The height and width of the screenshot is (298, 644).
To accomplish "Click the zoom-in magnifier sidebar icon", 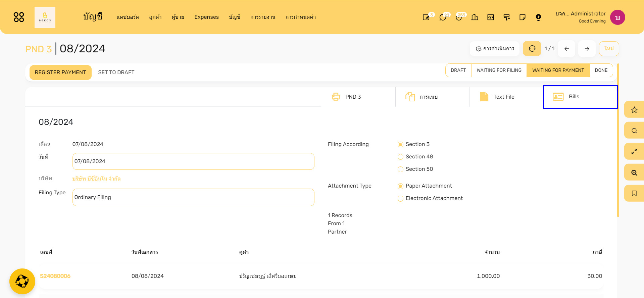I will pos(634,172).
